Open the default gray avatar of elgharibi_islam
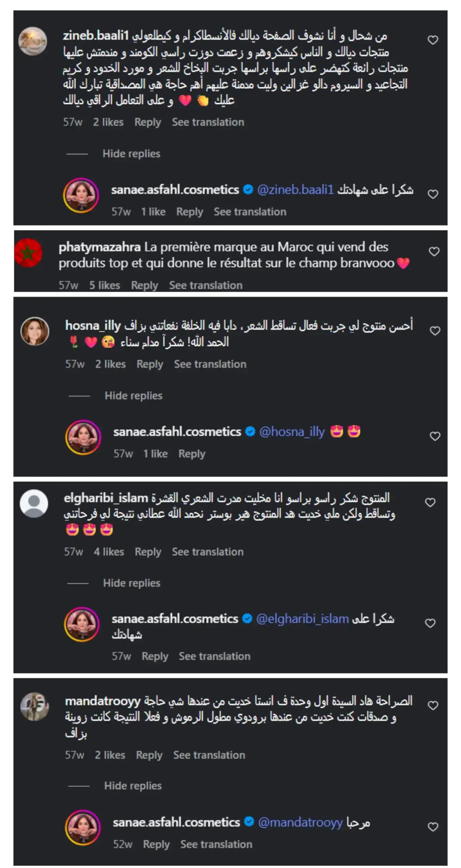The width and height of the screenshot is (461, 868). coord(34,503)
